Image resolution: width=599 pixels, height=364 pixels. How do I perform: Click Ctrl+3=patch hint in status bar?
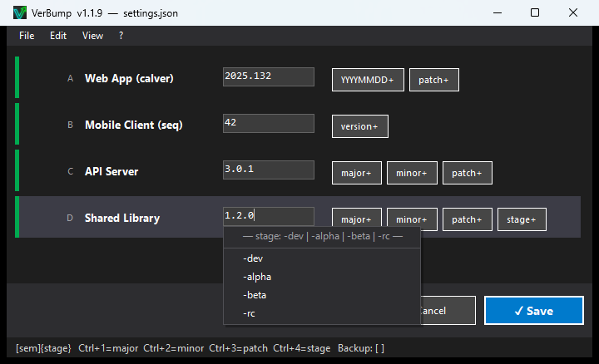click(239, 348)
